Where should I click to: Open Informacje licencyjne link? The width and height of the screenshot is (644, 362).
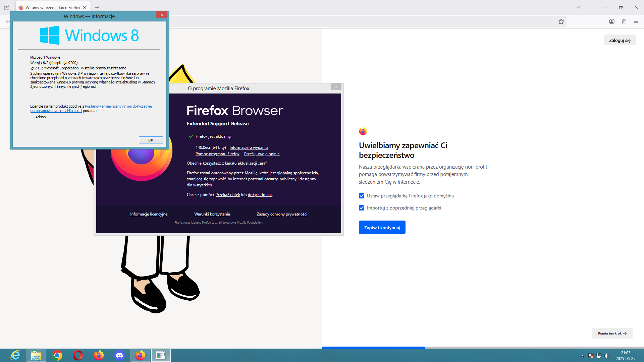point(149,214)
